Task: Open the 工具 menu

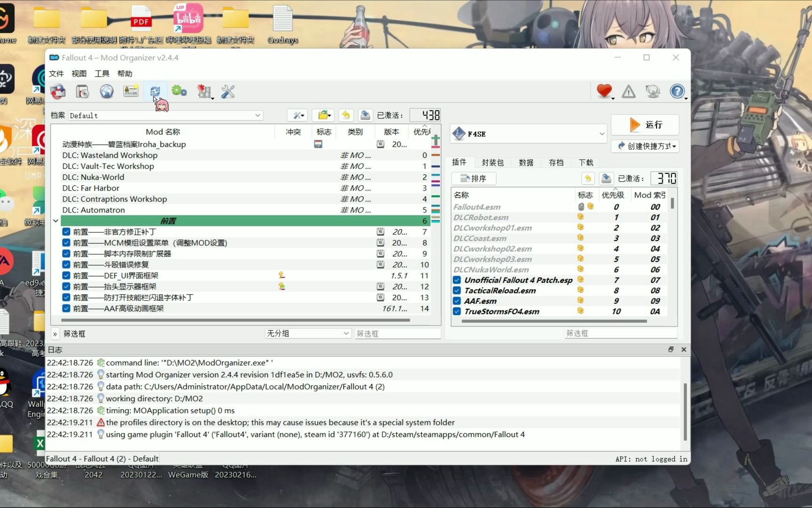Action: pyautogui.click(x=102, y=73)
